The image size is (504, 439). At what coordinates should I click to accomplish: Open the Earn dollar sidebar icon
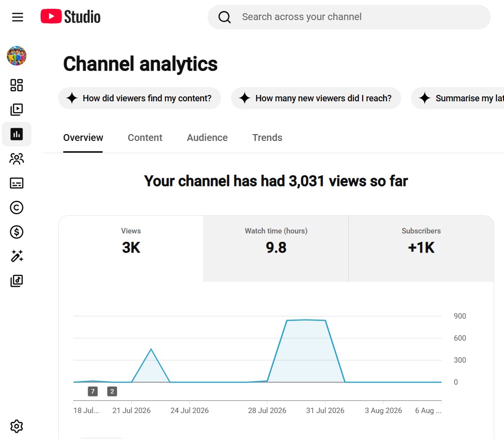pyautogui.click(x=17, y=232)
